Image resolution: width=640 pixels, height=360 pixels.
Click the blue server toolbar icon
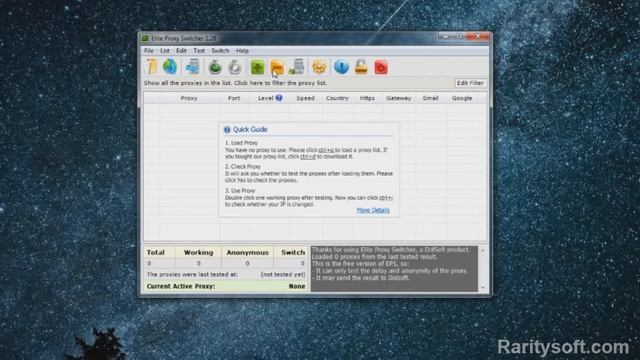[192, 67]
